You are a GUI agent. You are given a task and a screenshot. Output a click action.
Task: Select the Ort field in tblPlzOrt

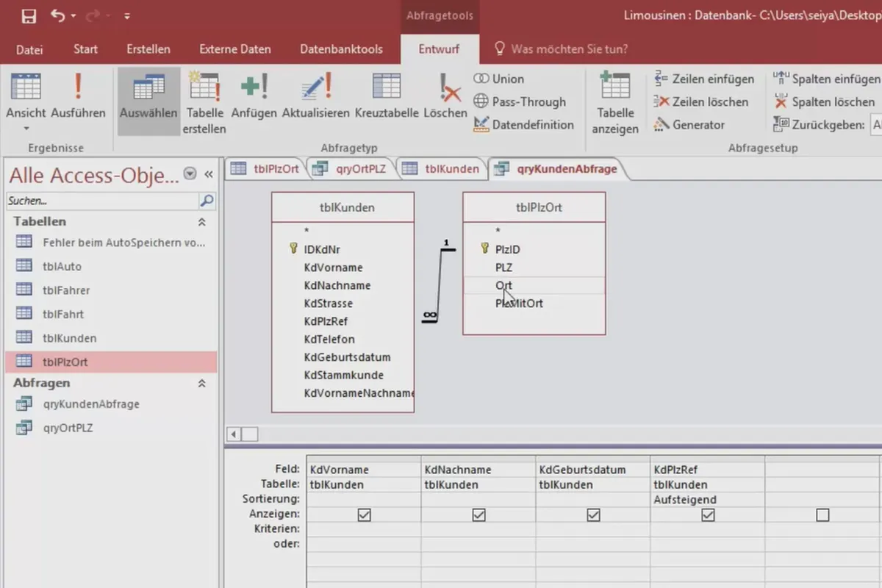coord(534,285)
